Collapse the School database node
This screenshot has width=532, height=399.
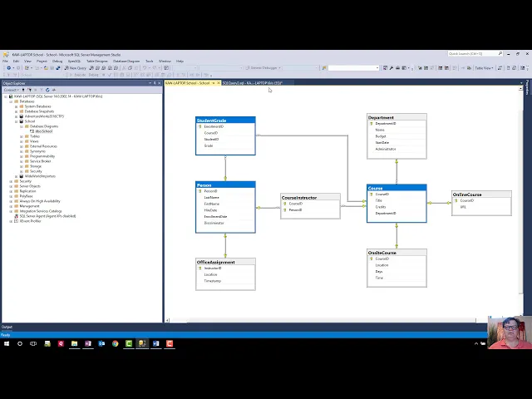16,121
